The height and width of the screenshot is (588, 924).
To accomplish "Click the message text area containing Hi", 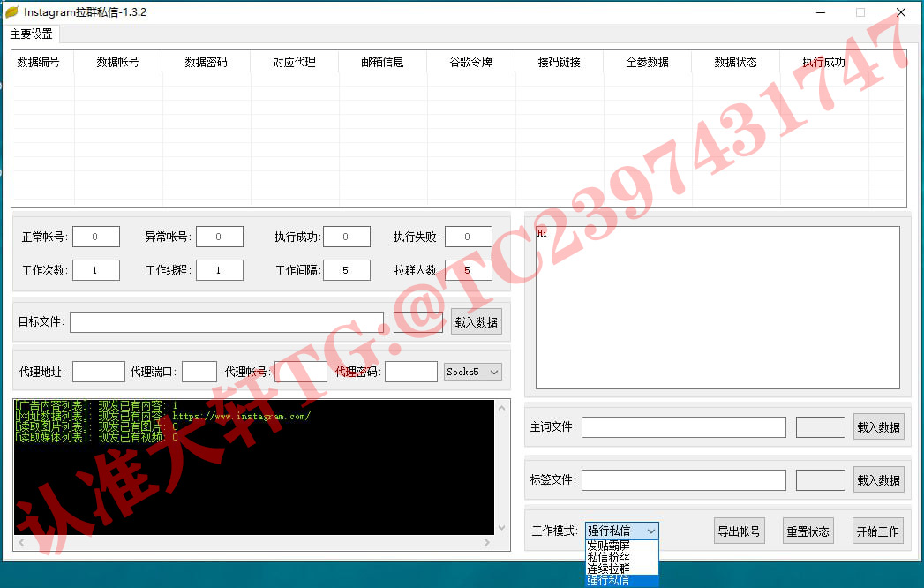I will pos(717,307).
